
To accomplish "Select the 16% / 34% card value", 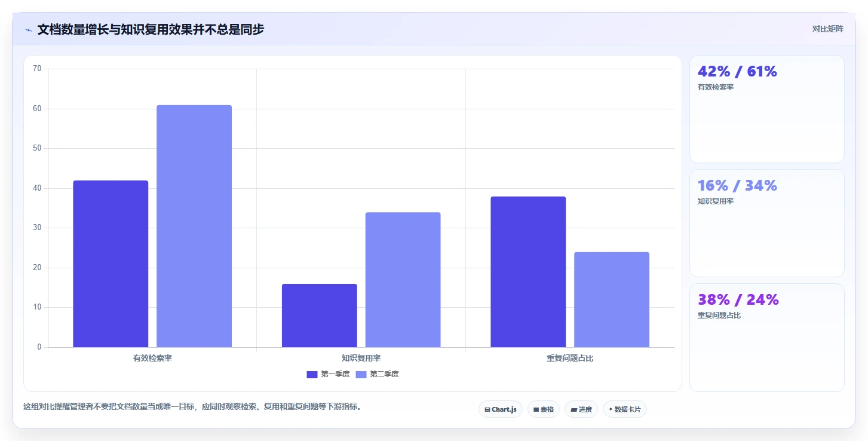I will (x=737, y=186).
